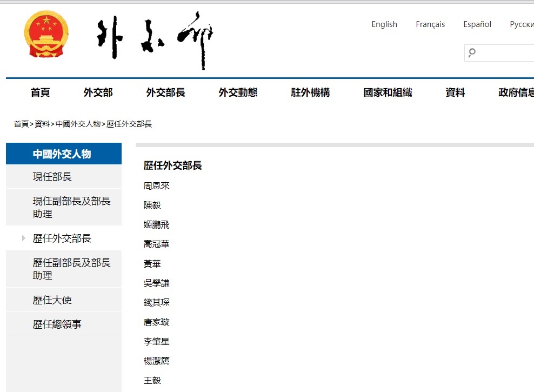Image resolution: width=534 pixels, height=392 pixels.
Task: Select 現任副部長及部長助理 in the sidebar
Action: pyautogui.click(x=64, y=207)
